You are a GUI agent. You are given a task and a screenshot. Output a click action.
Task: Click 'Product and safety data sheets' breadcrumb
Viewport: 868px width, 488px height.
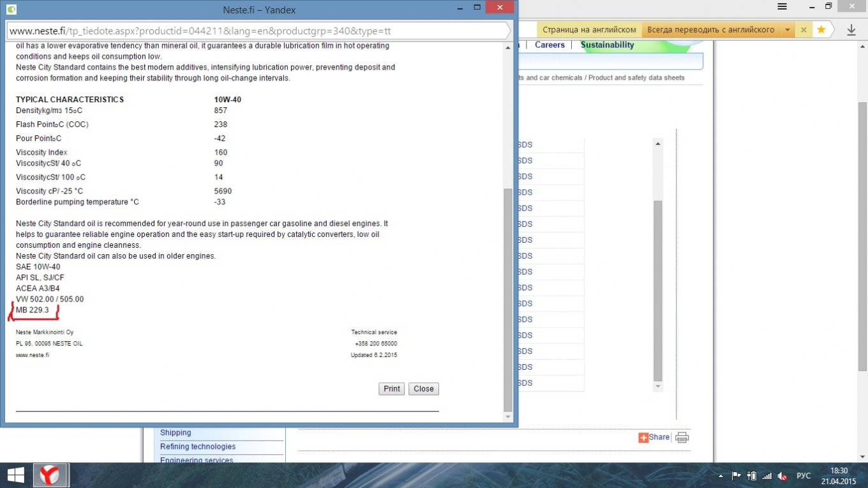[x=636, y=78]
